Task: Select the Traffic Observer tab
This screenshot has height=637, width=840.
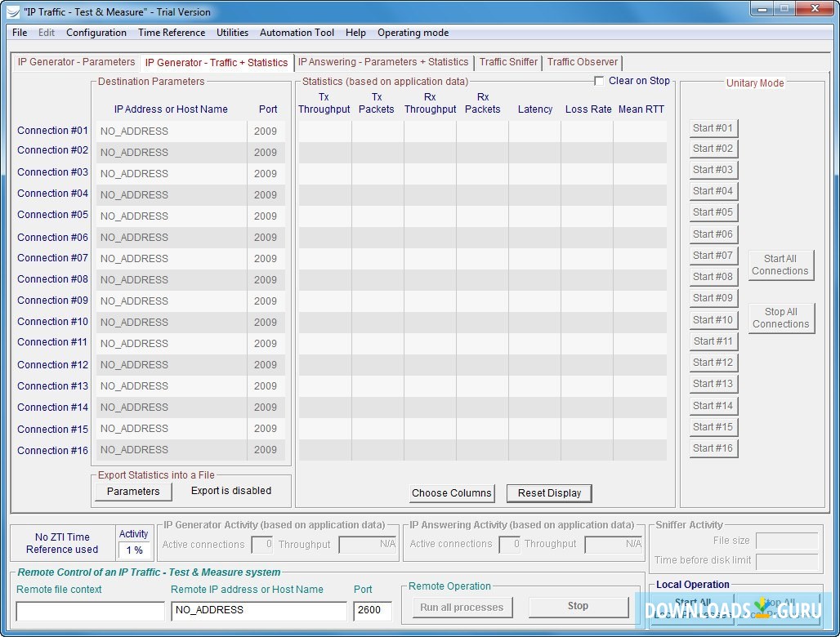Action: point(583,62)
